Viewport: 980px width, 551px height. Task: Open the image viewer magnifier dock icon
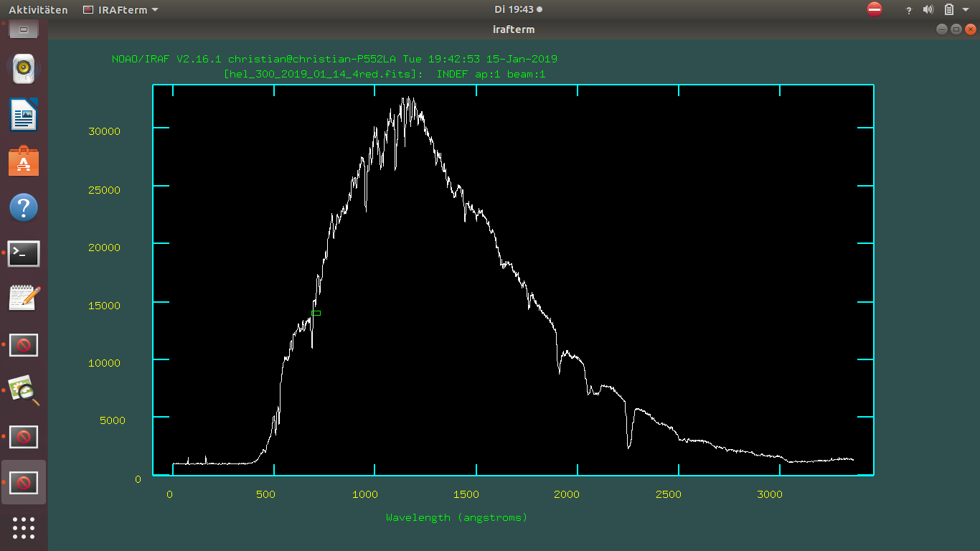pos(24,390)
